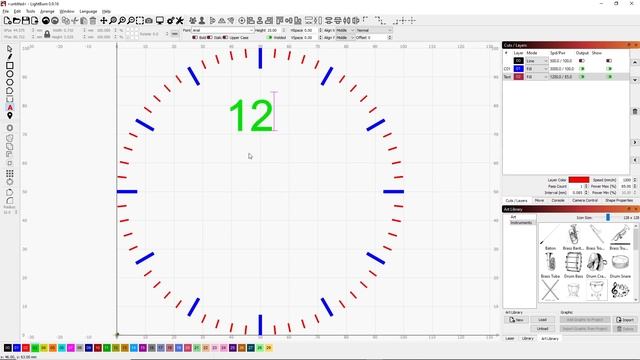Open Preview monitor icon
The image size is (640, 360).
[x=160, y=20]
